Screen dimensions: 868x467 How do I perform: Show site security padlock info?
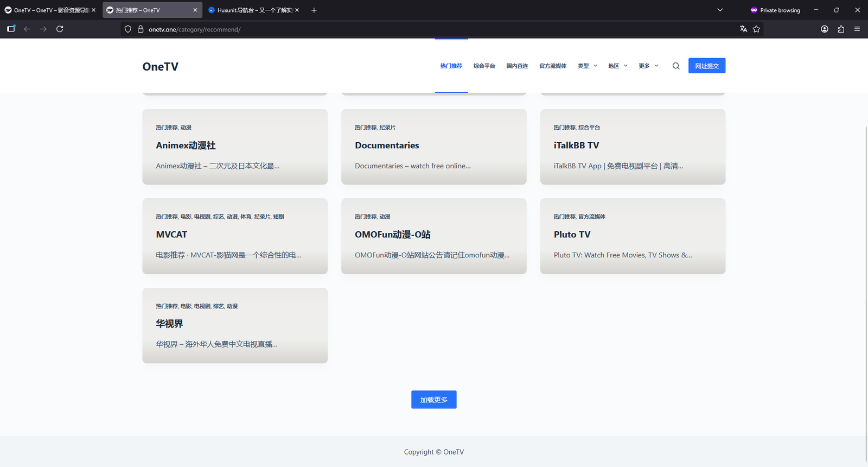click(141, 29)
